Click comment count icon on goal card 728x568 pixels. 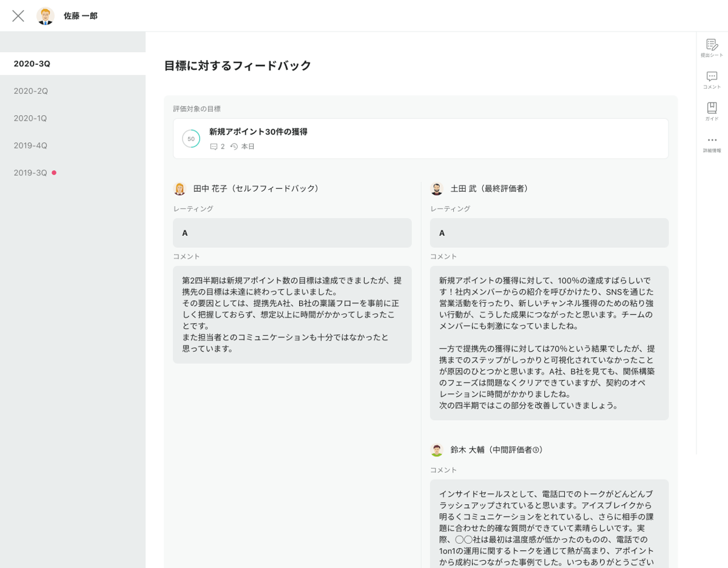tap(214, 147)
